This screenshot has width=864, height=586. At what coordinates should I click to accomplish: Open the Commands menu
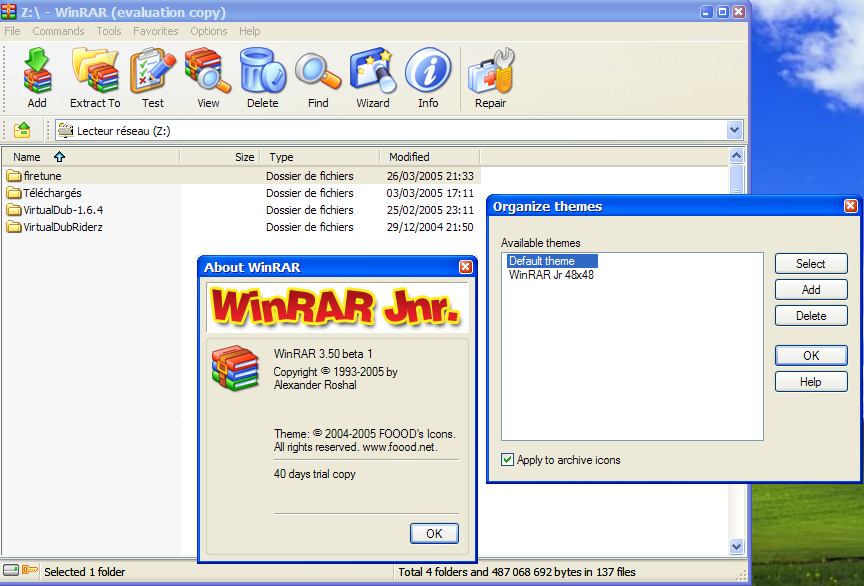click(58, 31)
